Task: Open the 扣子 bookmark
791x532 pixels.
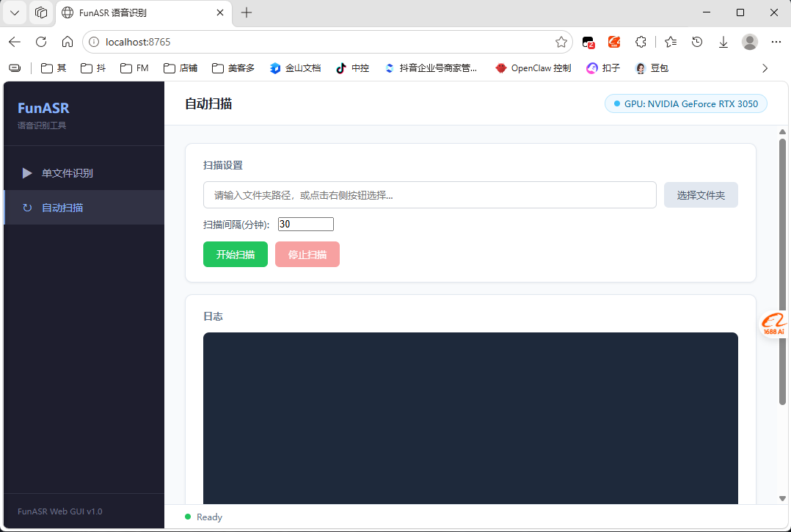Action: [x=603, y=68]
